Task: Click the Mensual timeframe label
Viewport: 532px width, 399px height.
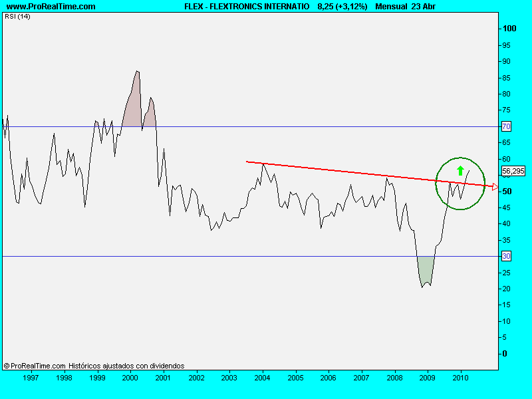Action: (391, 7)
